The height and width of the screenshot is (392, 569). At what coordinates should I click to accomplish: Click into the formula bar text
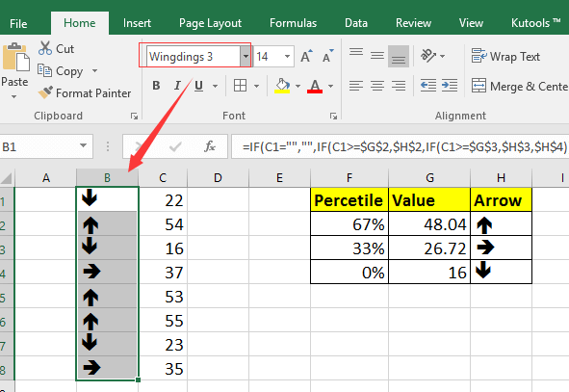(400, 146)
